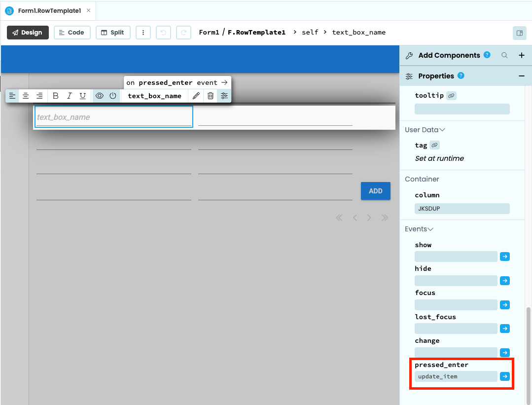Viewport: 532px width, 405px height.
Task: Click the text_box_name label in floating toolbar
Action: 154,96
